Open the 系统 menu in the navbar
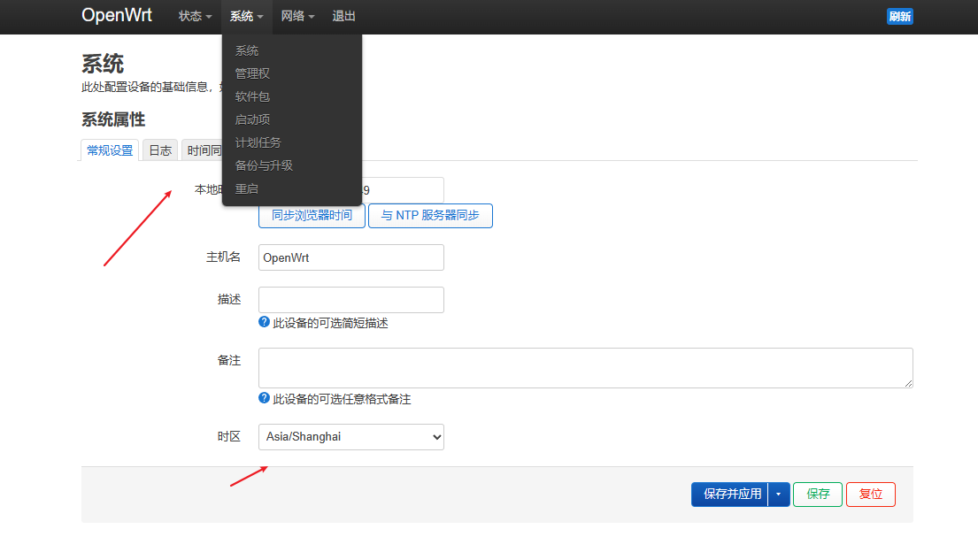 (x=246, y=16)
